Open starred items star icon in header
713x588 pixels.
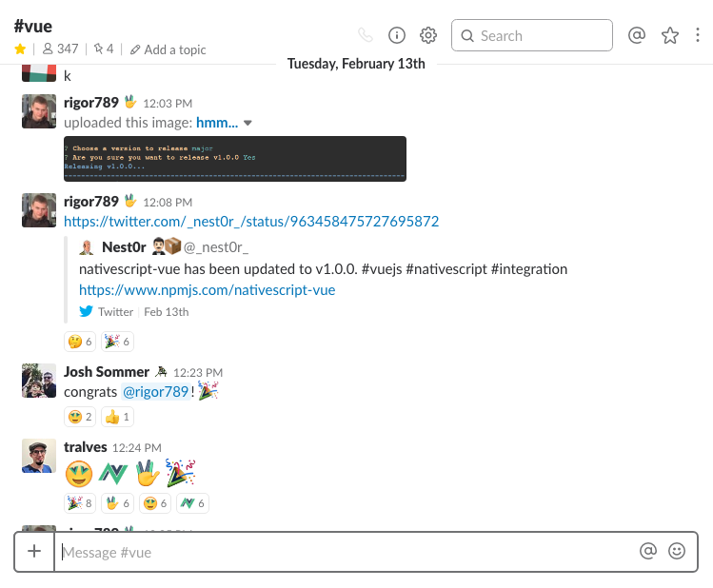click(x=670, y=35)
